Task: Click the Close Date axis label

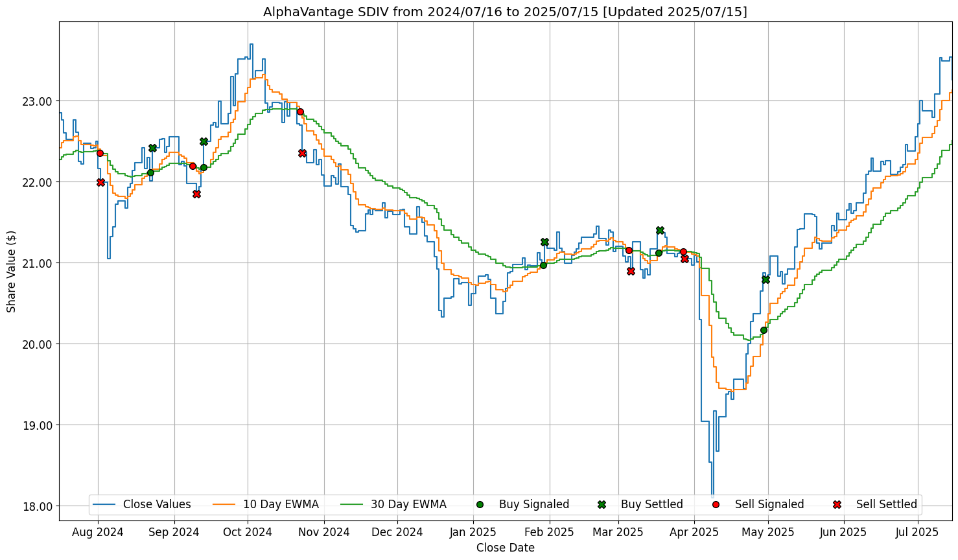Action: [x=506, y=548]
